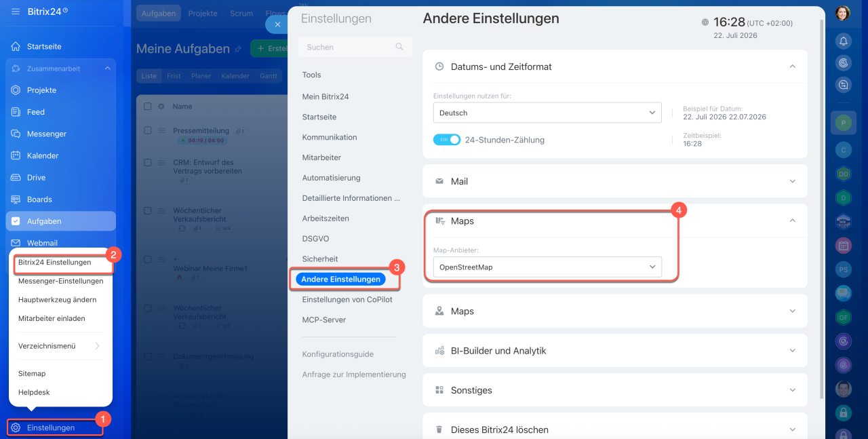Image resolution: width=868 pixels, height=439 pixels.
Task: Click the Kalender sidebar icon
Action: coord(16,155)
